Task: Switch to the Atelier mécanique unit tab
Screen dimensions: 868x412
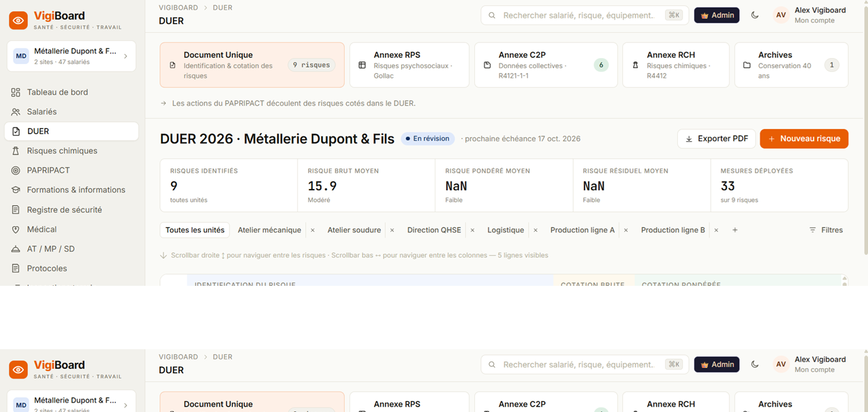Action: coord(269,231)
